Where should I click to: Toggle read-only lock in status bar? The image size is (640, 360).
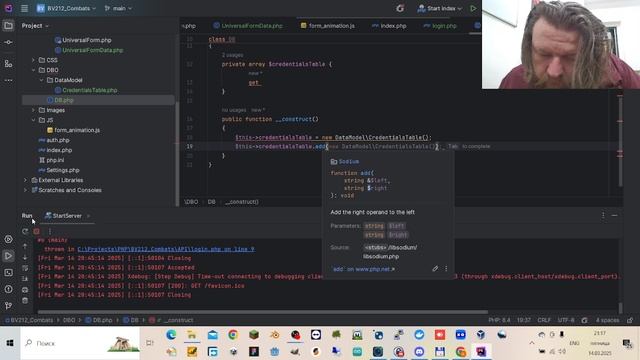630,320
